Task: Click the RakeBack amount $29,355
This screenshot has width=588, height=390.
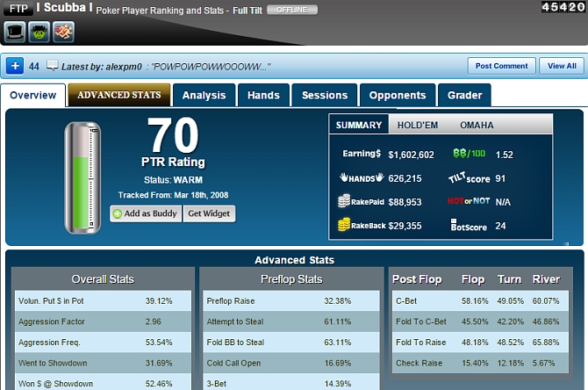Action: (405, 226)
